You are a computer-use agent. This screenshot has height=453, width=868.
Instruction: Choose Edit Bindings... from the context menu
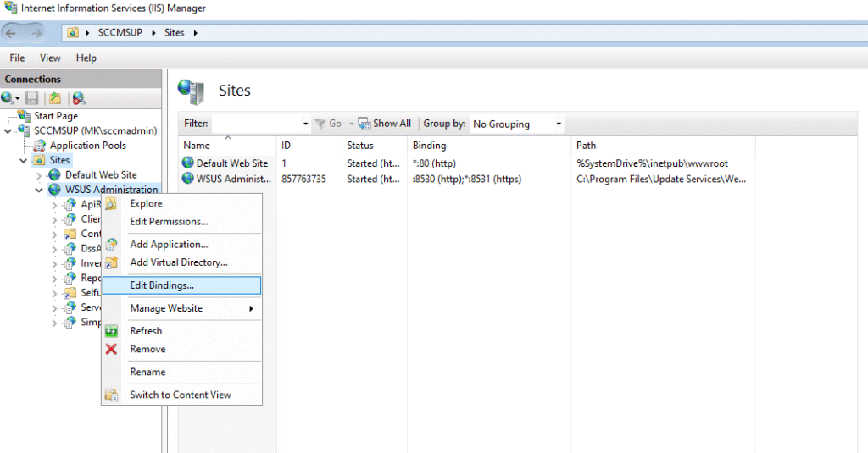[161, 285]
